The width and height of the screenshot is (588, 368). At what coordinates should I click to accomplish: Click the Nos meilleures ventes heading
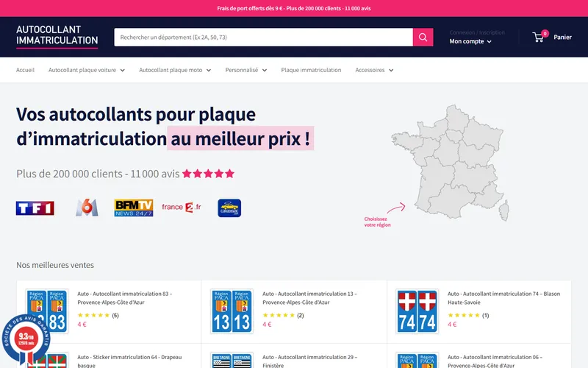click(55, 265)
